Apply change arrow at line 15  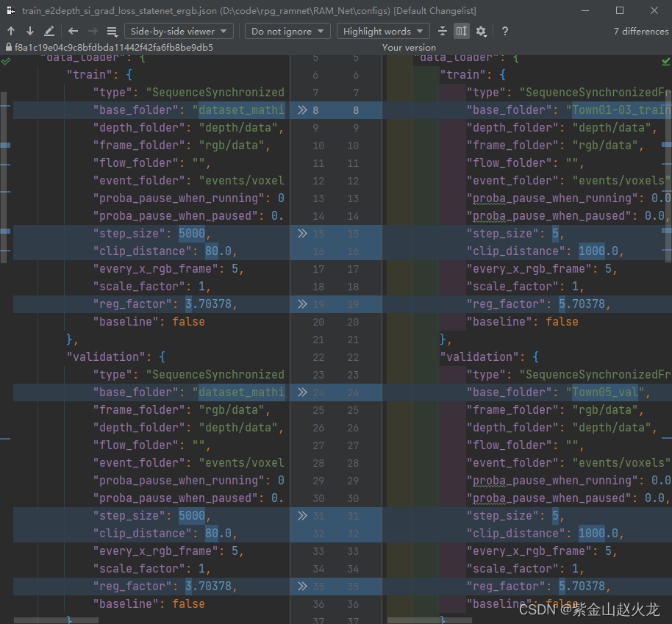[x=303, y=234]
